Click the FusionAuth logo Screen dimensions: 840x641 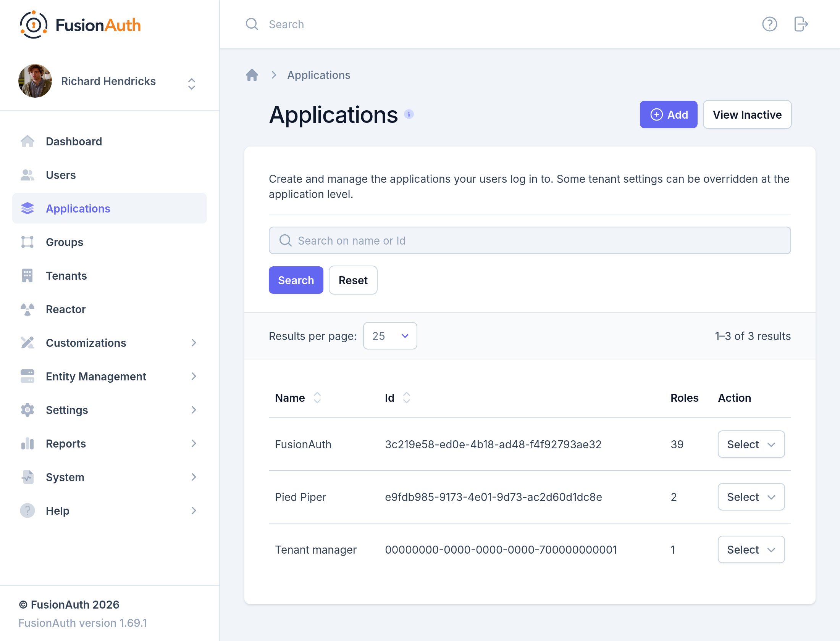click(x=80, y=25)
